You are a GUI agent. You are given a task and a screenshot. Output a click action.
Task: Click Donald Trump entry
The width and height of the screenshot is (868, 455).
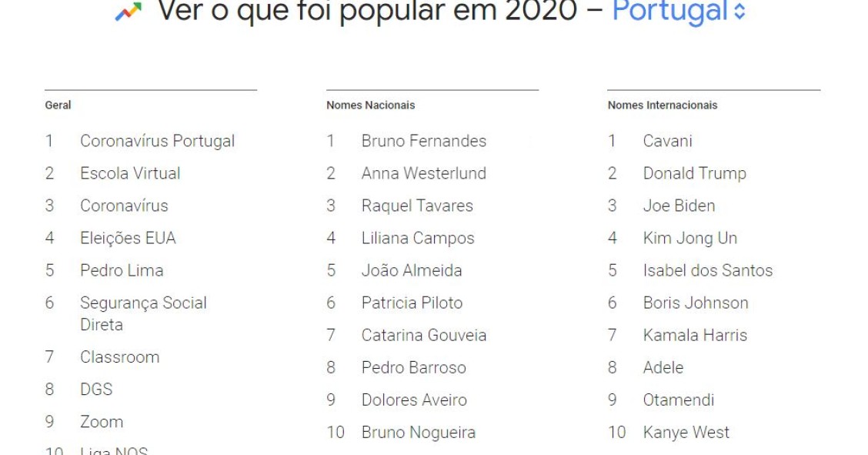693,173
